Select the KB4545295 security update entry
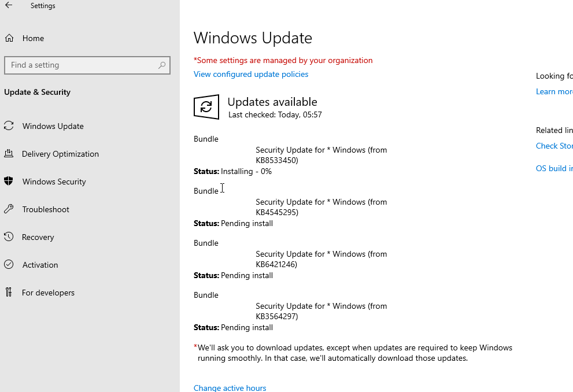Screen dimensions: 573x392 [x=321, y=207]
